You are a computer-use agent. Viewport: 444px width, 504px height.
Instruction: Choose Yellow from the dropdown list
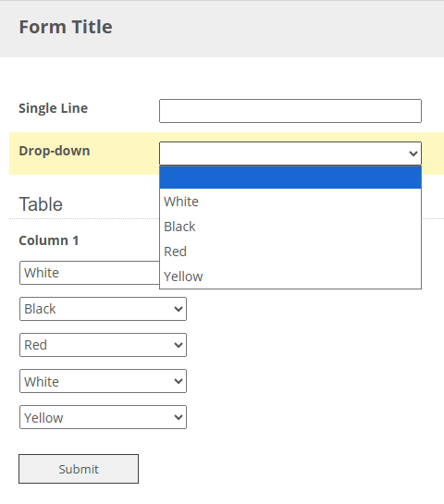pos(290,277)
